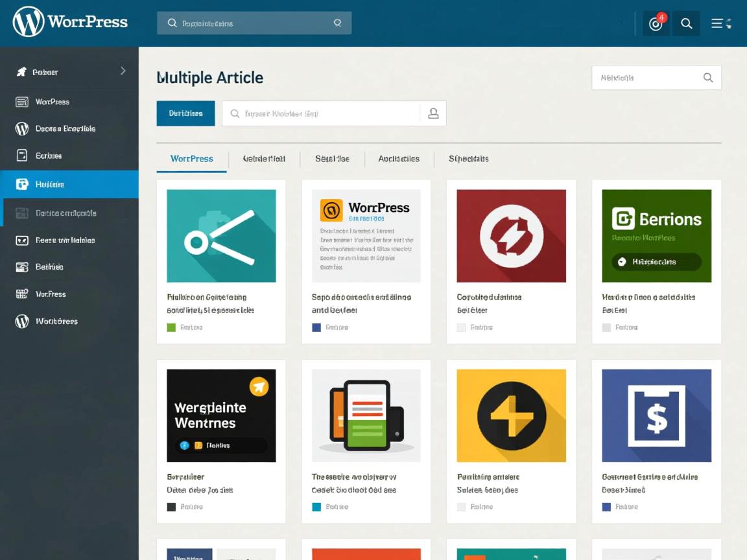Click the user profile icon beside search field

(x=433, y=114)
